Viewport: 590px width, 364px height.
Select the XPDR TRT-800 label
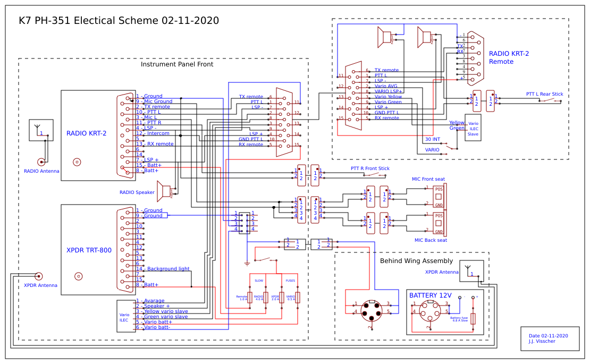click(x=89, y=250)
